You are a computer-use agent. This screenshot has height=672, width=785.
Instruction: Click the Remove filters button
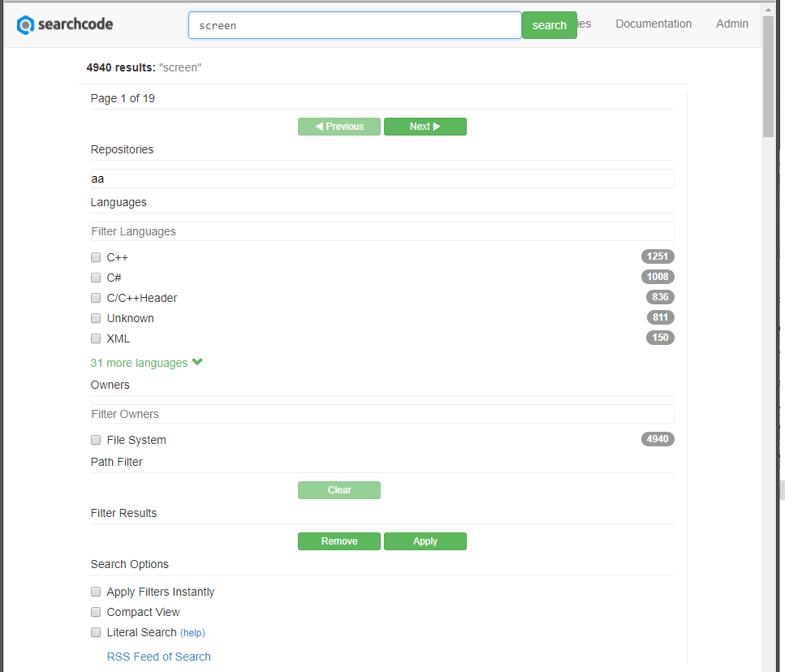coord(339,541)
